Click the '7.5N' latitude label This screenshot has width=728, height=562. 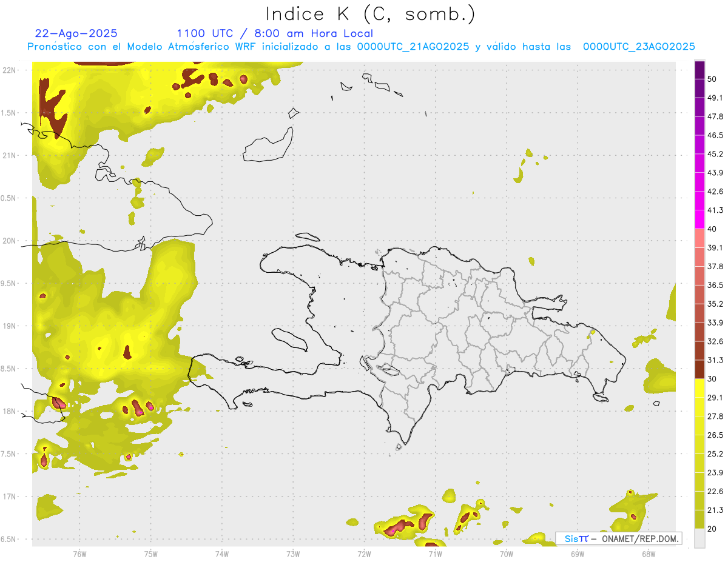pos(9,454)
